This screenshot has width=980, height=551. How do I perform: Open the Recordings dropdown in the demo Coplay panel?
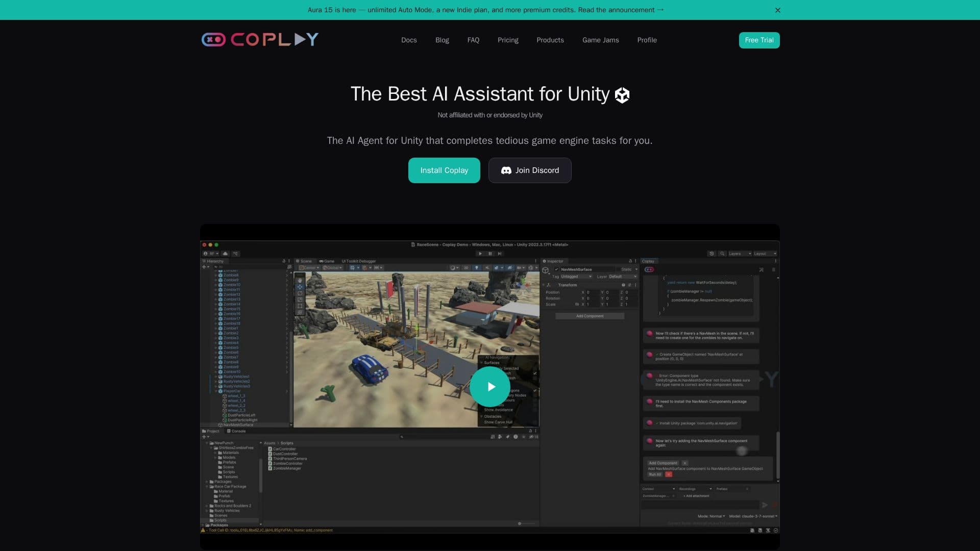[695, 489]
